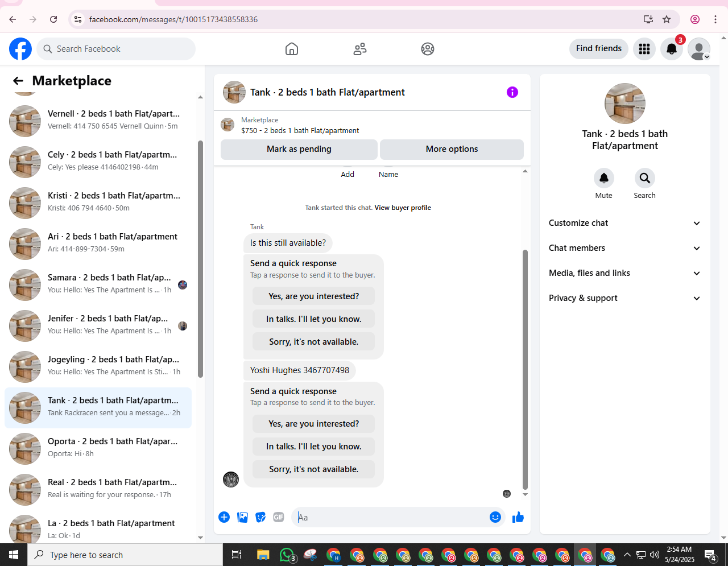Screen dimensions: 728x566
Task: Open conversation information purple icon
Action: coord(512,92)
